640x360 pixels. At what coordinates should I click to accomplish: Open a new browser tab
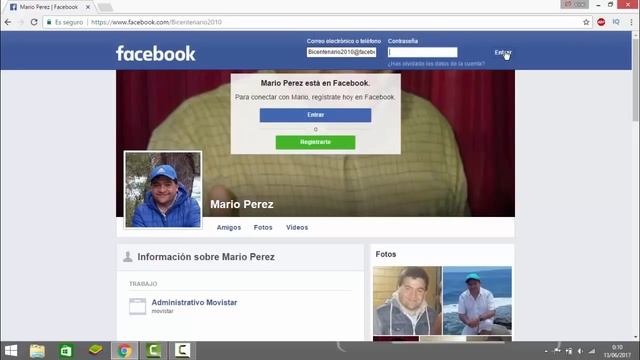pos(105,7)
